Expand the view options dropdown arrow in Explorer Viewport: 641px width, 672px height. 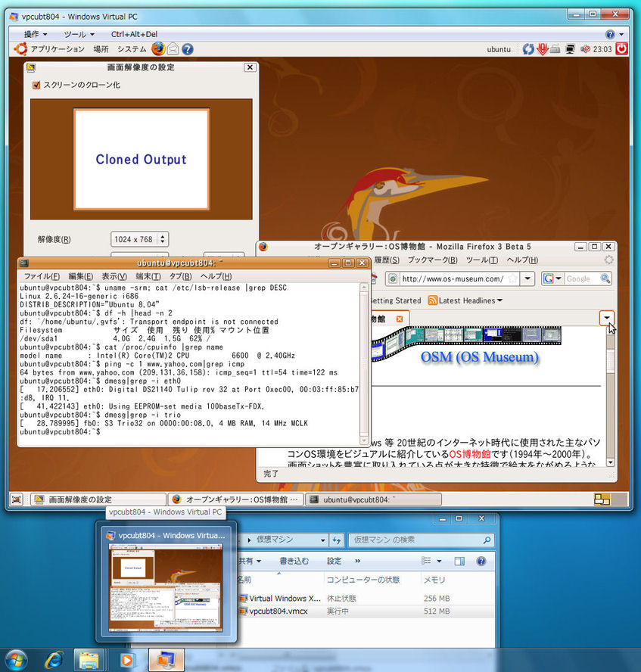(439, 561)
